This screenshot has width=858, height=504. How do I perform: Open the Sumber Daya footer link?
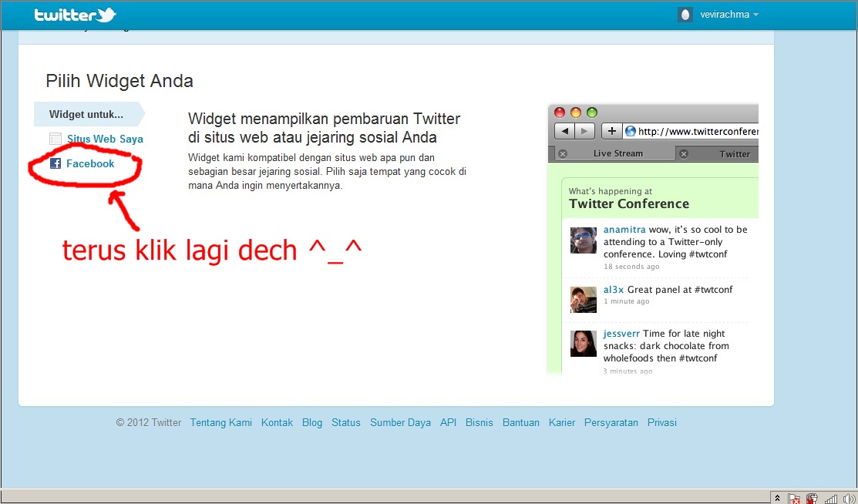click(x=401, y=422)
